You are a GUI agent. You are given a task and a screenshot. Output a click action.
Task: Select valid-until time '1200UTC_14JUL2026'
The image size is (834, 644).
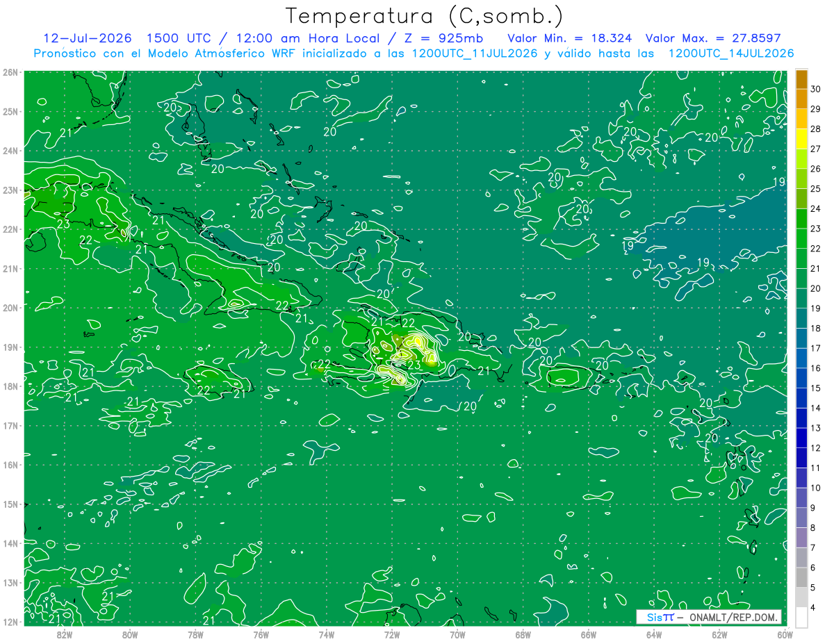click(x=730, y=53)
